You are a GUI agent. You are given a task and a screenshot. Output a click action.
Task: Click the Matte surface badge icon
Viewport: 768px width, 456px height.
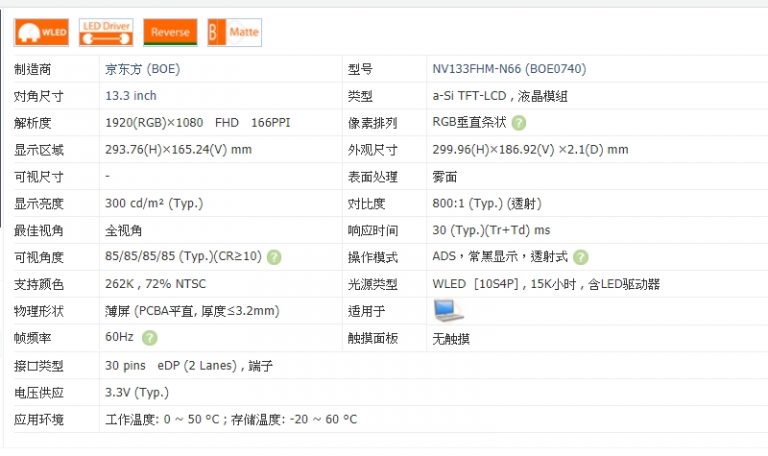tap(235, 32)
